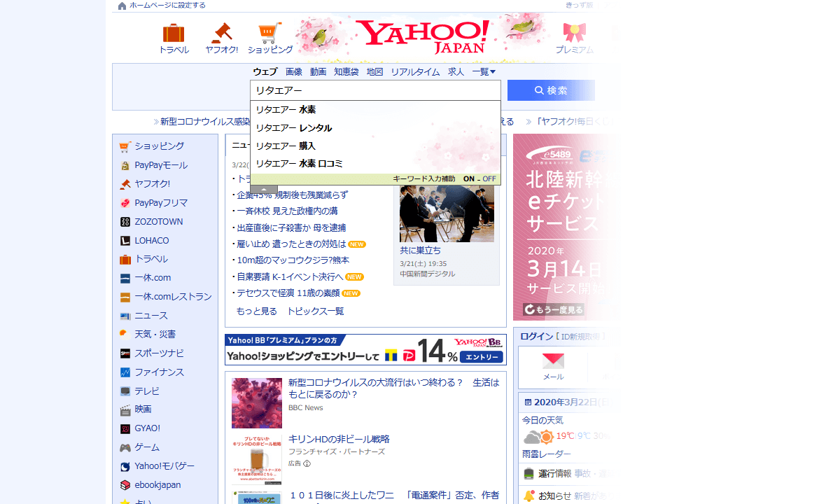Open headline テセウスで怪演 11歳の素顔
The height and width of the screenshot is (504, 840).
(x=288, y=293)
